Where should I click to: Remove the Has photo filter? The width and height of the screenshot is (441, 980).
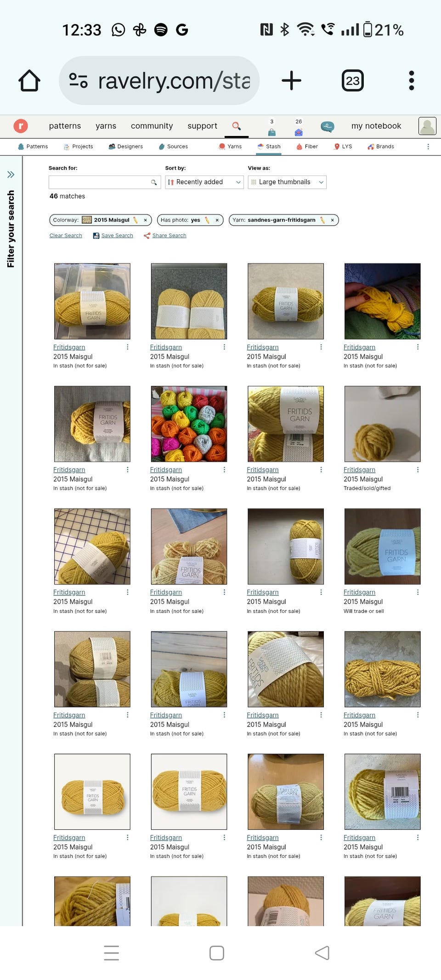click(217, 220)
